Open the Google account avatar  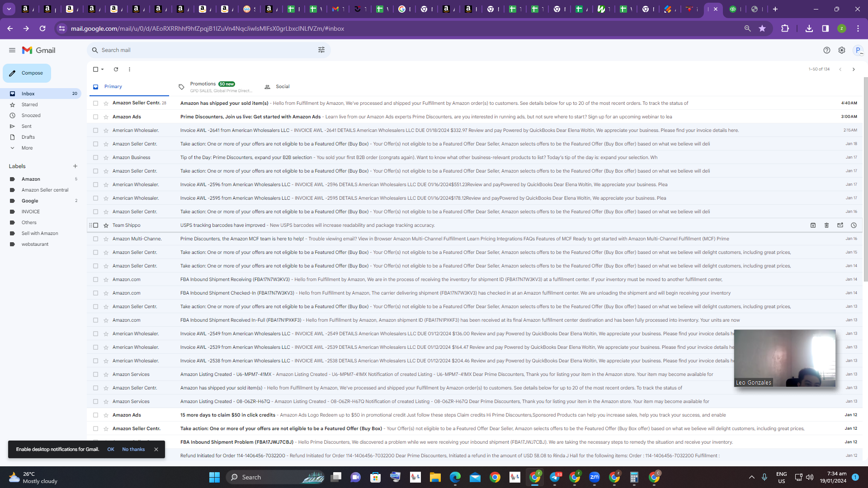[858, 50]
